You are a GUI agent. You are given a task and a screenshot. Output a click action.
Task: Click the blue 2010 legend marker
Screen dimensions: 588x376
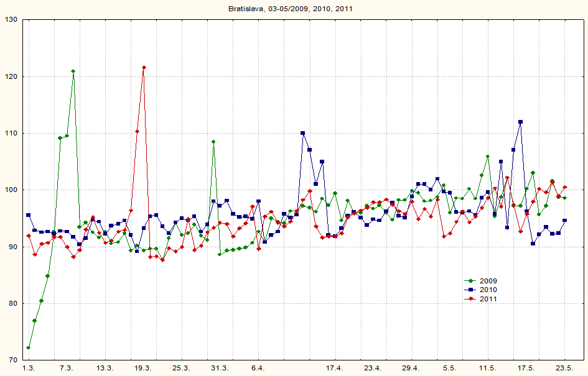tap(471, 290)
